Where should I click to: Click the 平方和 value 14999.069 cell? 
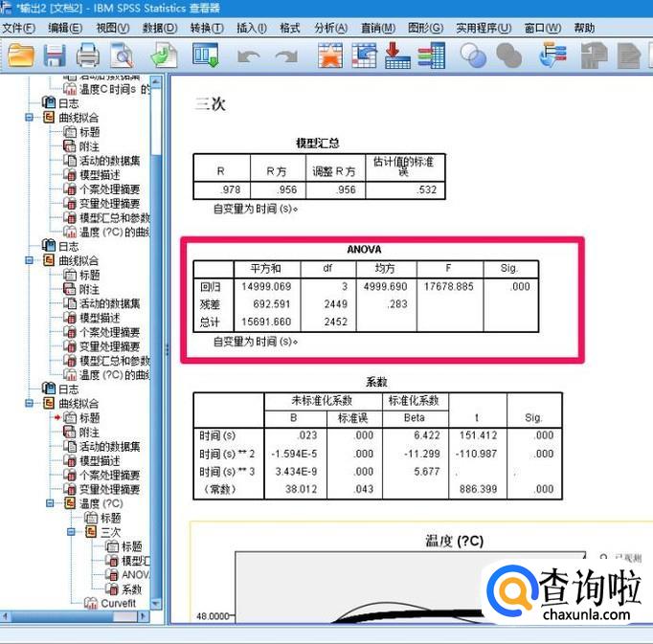coord(266,286)
